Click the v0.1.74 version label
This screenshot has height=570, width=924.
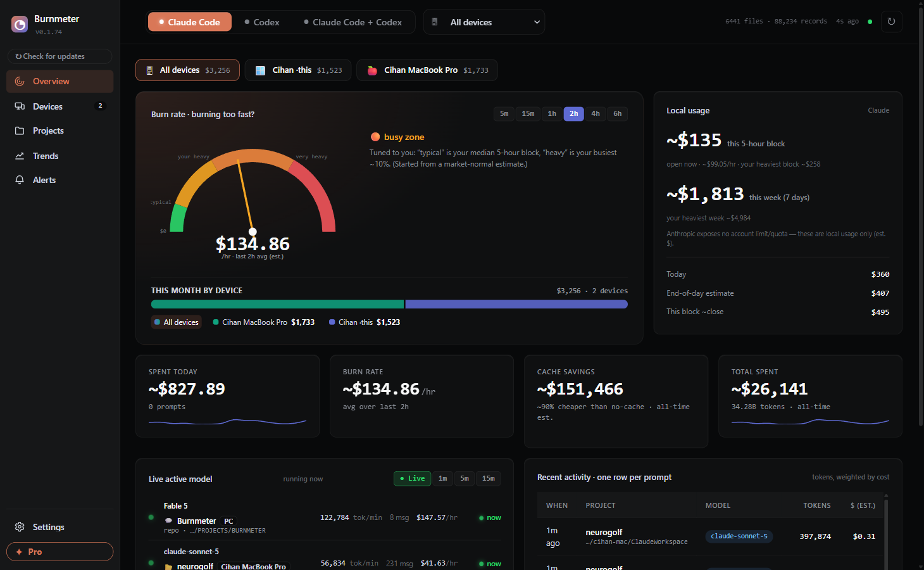[x=49, y=32]
